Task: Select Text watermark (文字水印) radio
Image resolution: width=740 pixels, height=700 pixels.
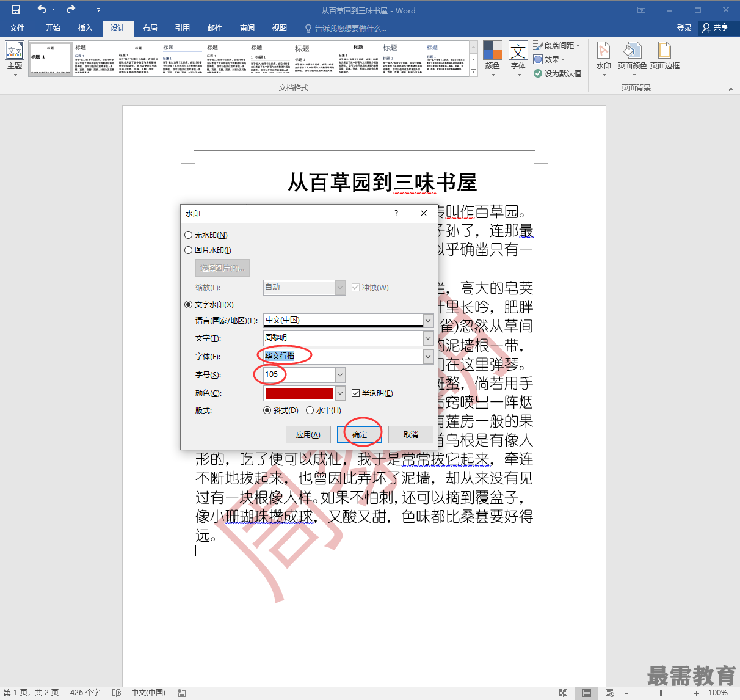Action: (x=189, y=304)
